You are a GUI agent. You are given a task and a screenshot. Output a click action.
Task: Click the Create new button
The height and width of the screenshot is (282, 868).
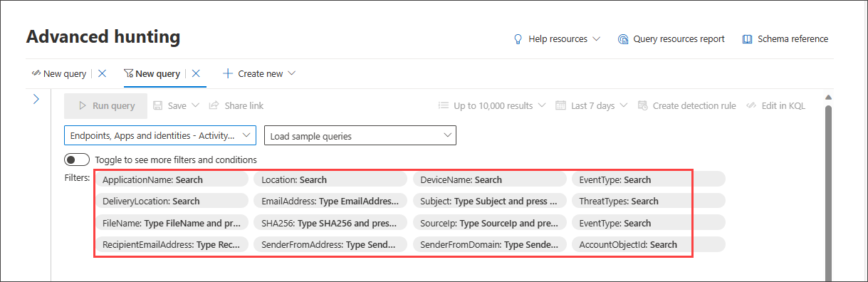pos(259,73)
